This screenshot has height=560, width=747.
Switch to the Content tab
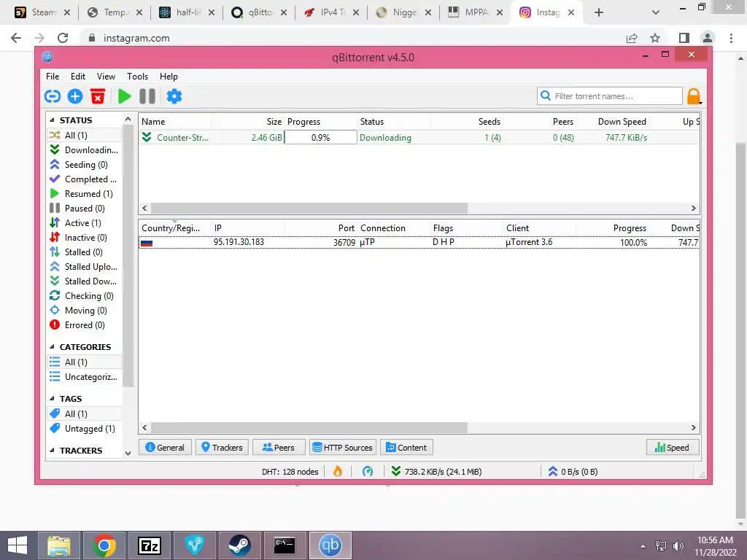(x=406, y=448)
